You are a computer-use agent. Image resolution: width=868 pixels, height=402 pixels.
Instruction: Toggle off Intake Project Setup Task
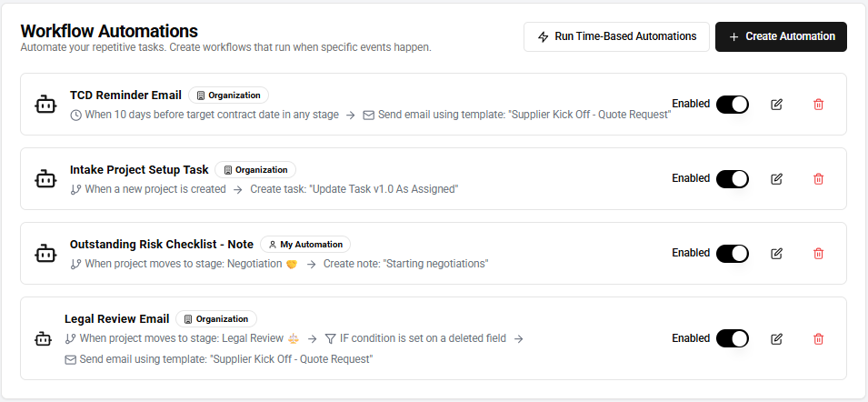pyautogui.click(x=732, y=179)
